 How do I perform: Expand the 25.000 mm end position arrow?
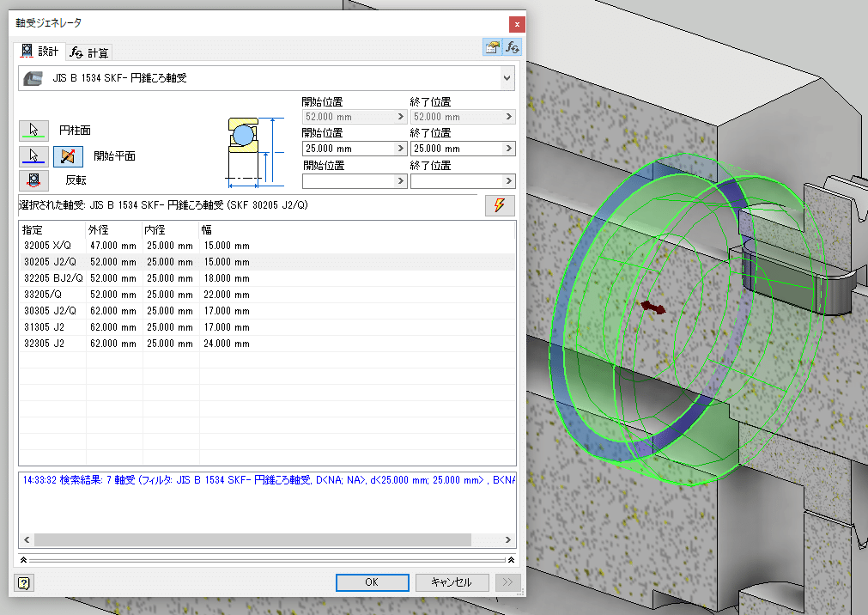pos(509,149)
